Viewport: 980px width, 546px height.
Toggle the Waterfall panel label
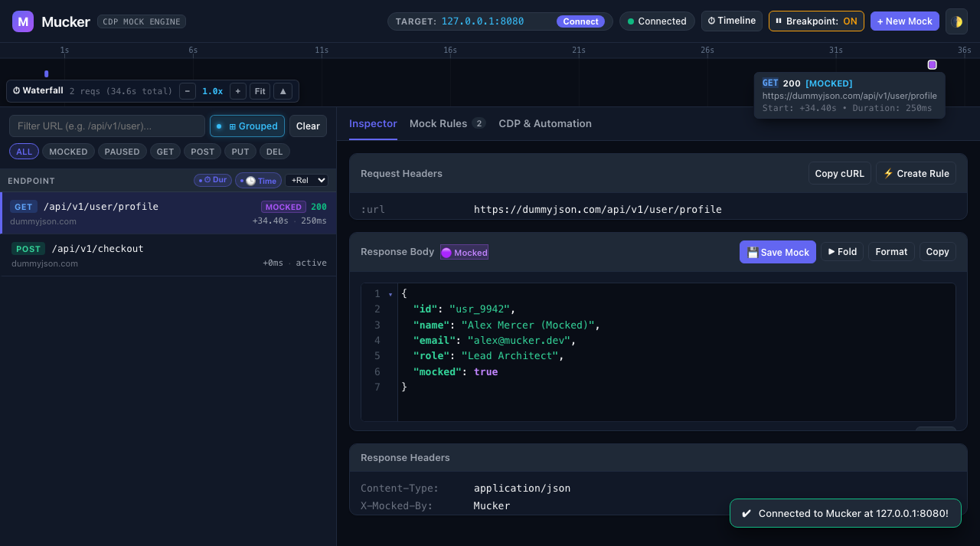coord(38,90)
